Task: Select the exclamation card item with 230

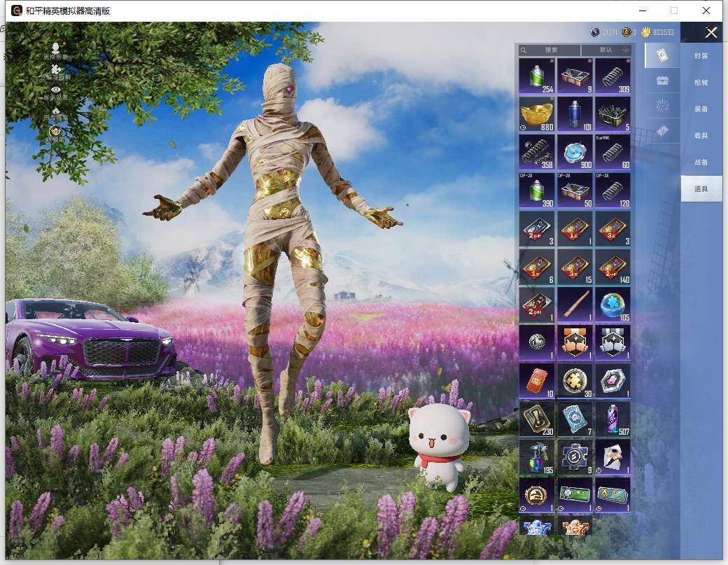Action: 537,419
